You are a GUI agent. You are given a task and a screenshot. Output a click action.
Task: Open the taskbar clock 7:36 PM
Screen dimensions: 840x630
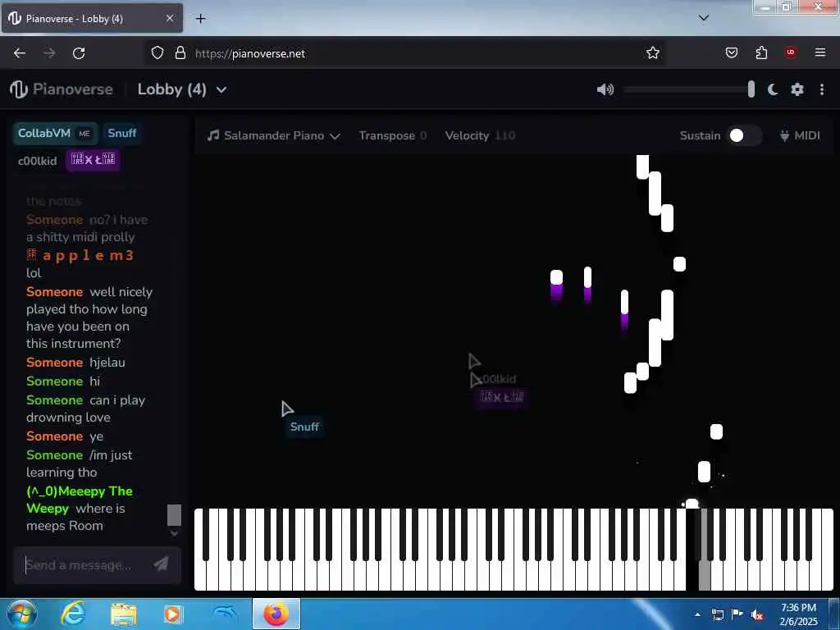[x=798, y=614]
